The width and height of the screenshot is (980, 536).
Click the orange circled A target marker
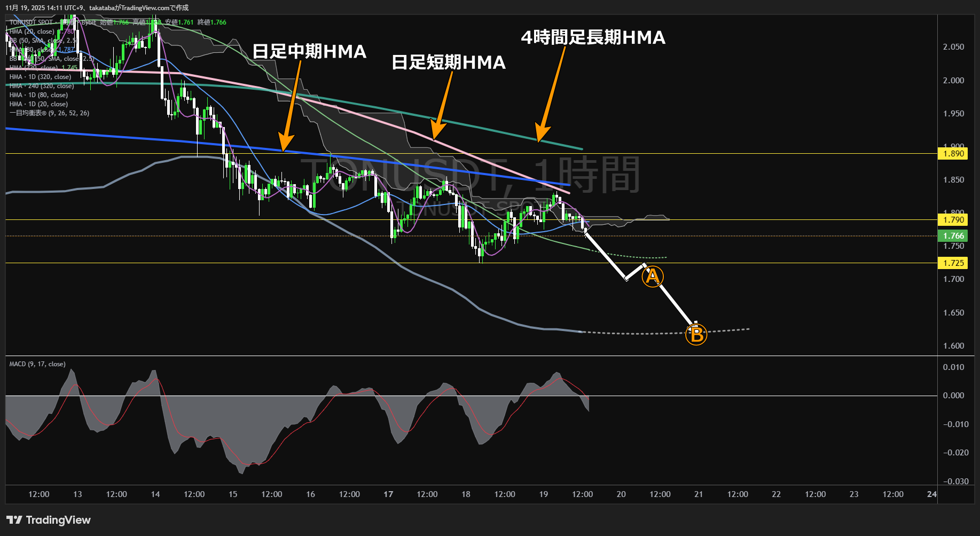[x=653, y=277]
